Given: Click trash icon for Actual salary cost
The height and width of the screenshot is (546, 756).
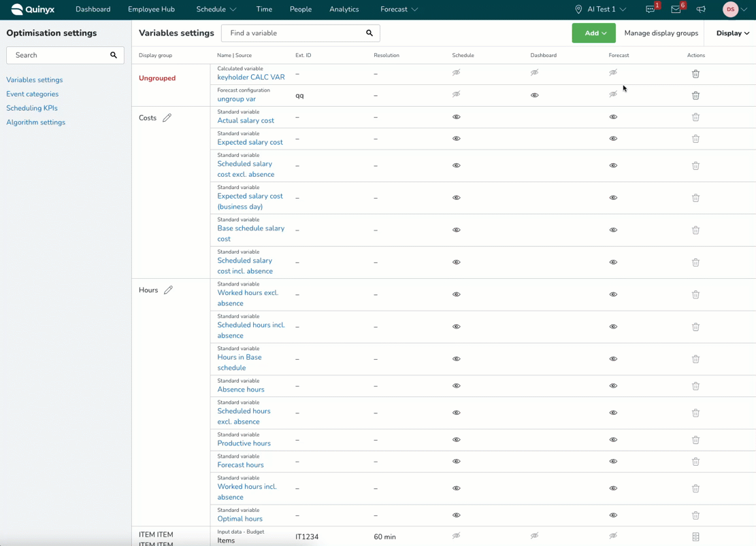Looking at the screenshot, I should [x=695, y=117].
